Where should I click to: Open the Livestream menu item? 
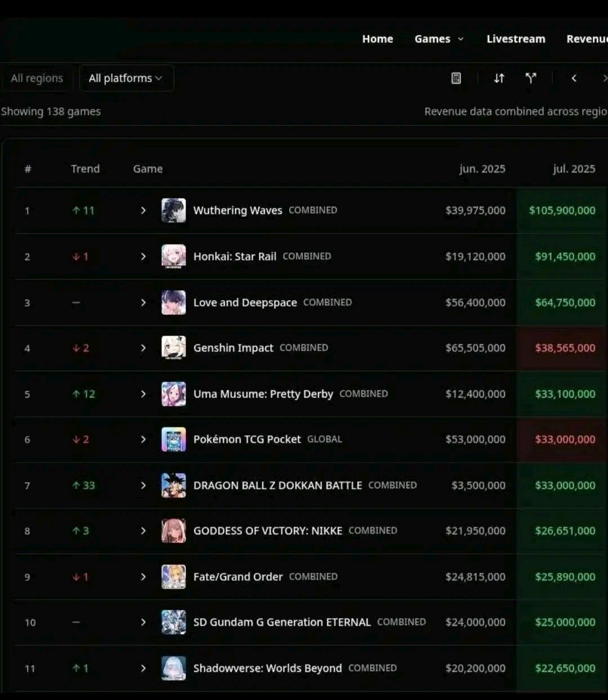click(x=516, y=39)
